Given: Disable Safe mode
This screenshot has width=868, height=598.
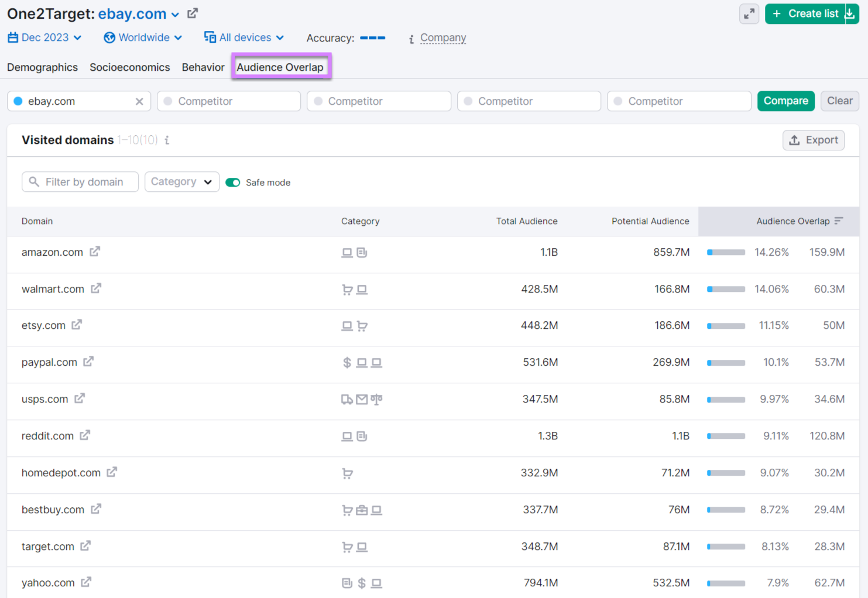Looking at the screenshot, I should pyautogui.click(x=232, y=182).
